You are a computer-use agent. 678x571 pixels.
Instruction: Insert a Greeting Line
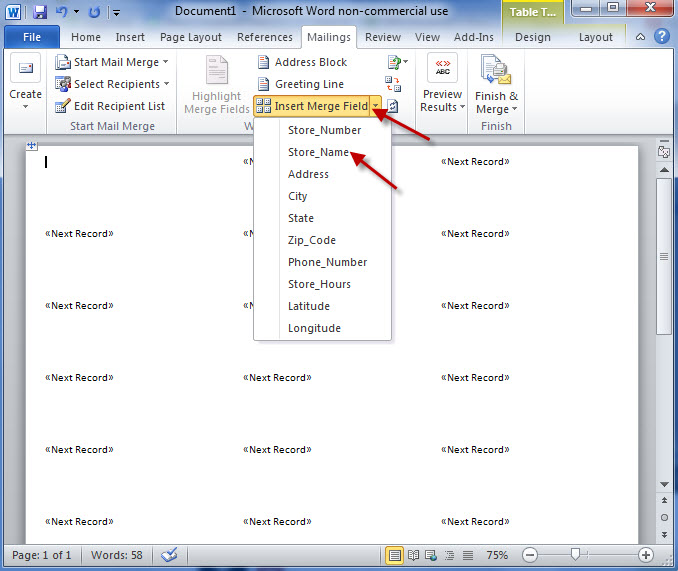(x=301, y=84)
